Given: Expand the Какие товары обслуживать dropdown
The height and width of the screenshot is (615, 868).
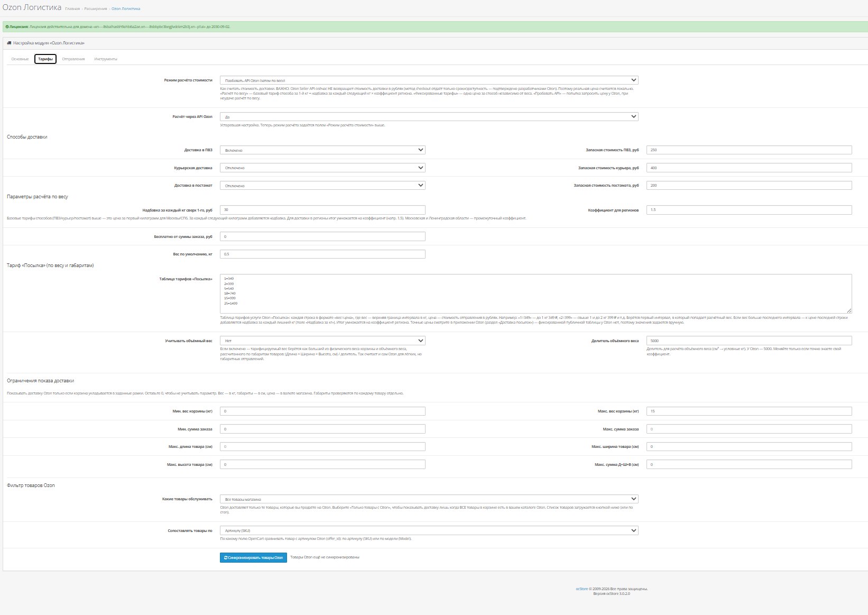Looking at the screenshot, I should point(429,499).
